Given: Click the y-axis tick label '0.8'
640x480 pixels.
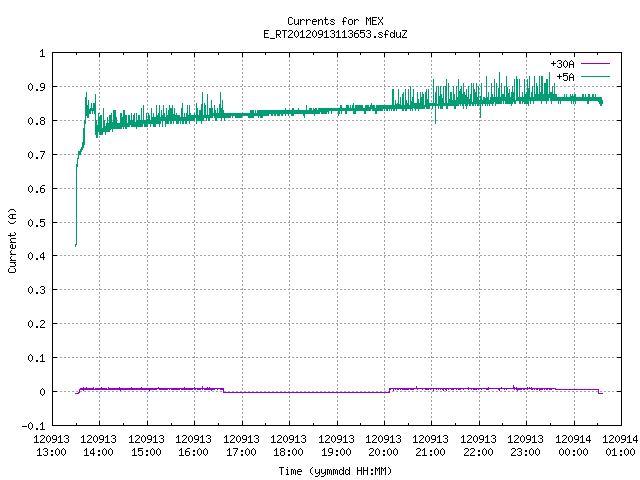Looking at the screenshot, I should coord(37,121).
